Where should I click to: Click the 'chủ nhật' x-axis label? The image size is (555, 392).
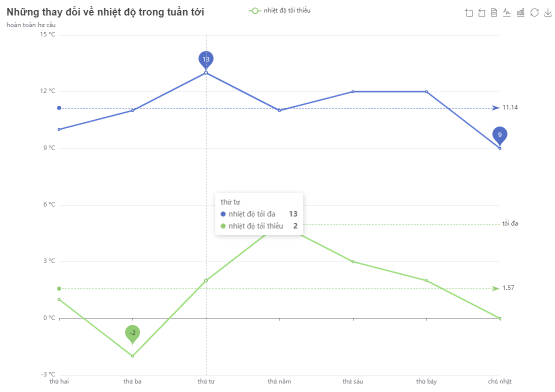[x=499, y=382]
